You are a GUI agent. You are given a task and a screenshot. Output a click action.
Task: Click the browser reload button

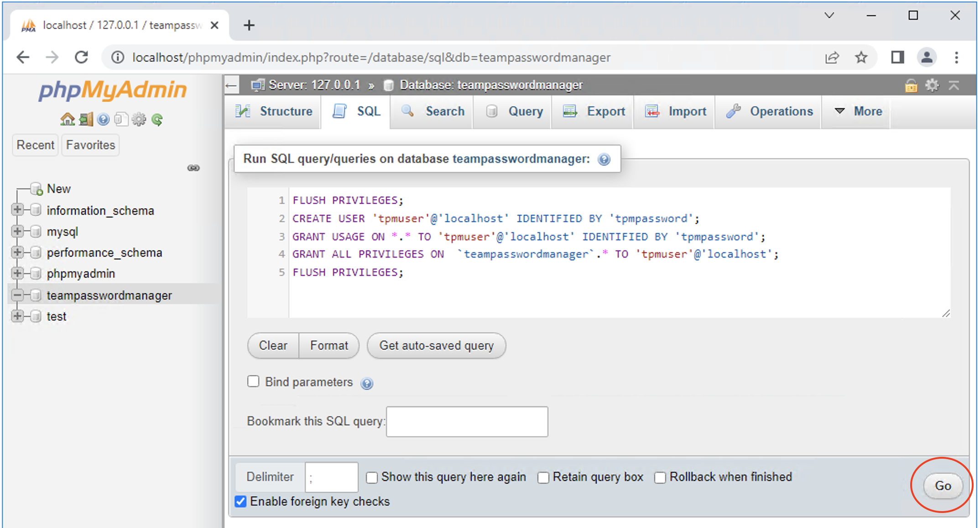(x=81, y=57)
